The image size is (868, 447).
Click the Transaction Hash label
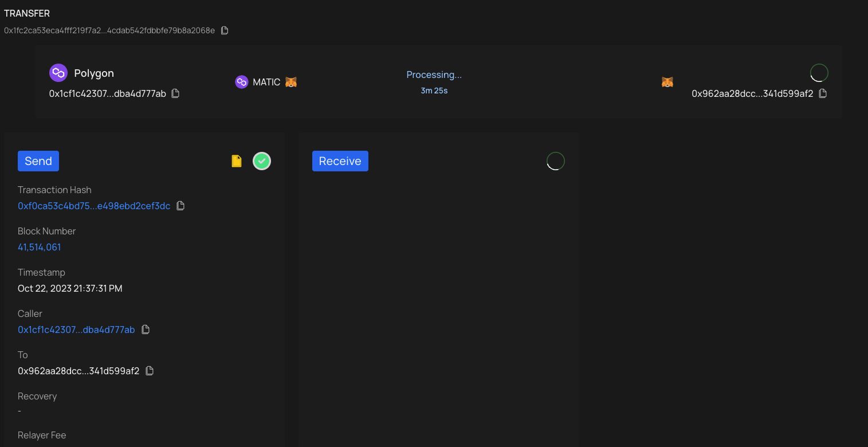pyautogui.click(x=54, y=190)
